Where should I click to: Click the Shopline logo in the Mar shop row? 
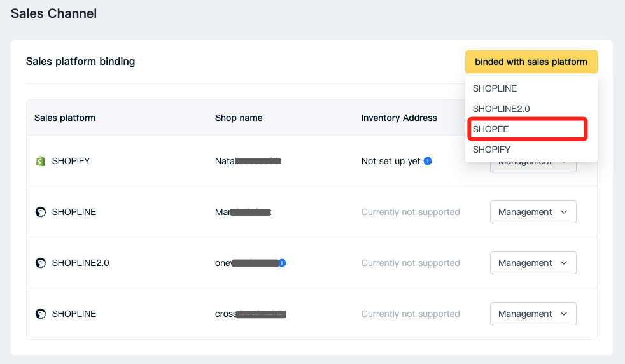pos(41,212)
